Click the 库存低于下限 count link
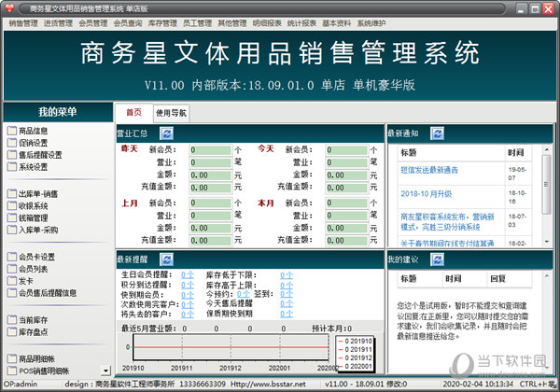 (287, 275)
